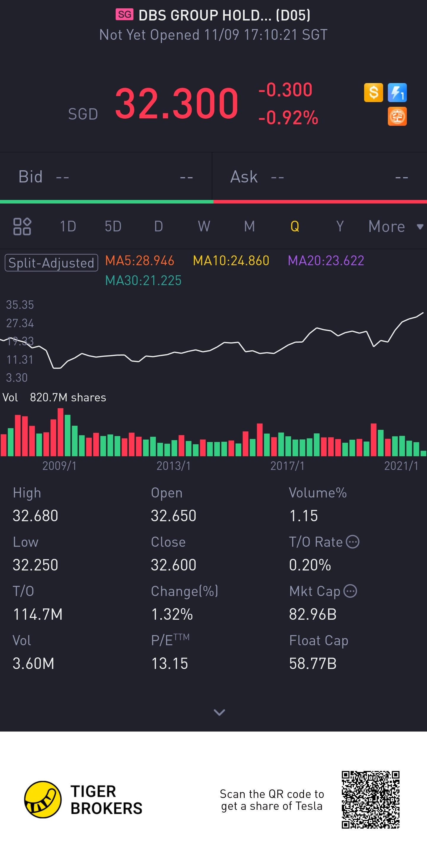
Task: Tap the 2009/1 axis date
Action: tap(59, 466)
